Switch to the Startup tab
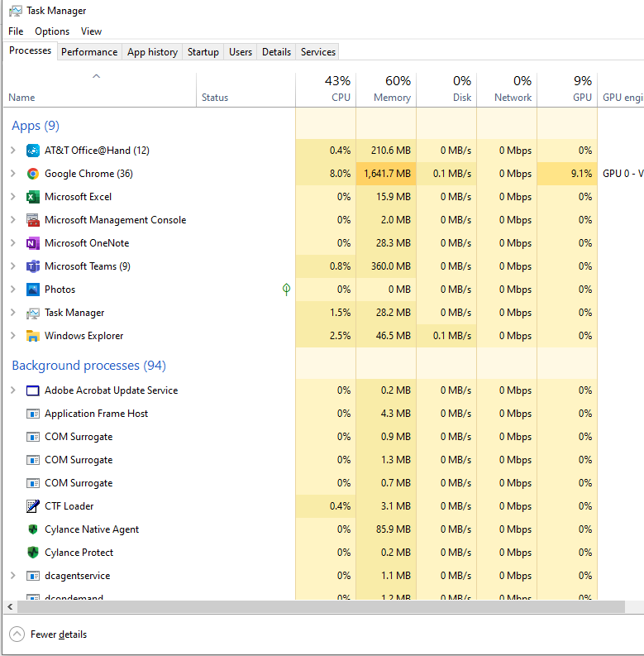644x656 pixels. tap(203, 52)
